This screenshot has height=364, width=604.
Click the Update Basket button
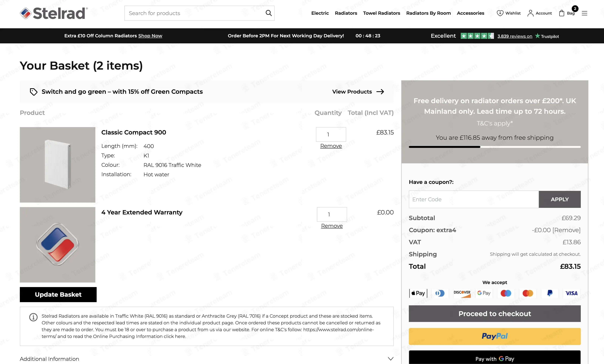(x=58, y=294)
